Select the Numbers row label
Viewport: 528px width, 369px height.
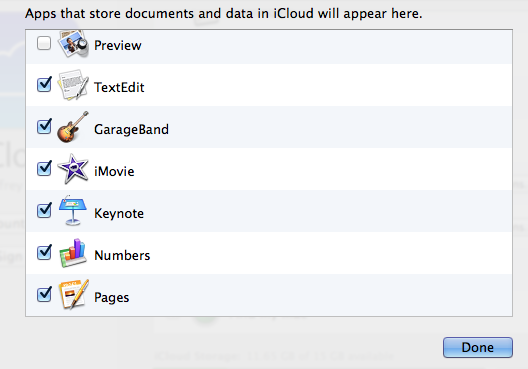click(x=122, y=256)
